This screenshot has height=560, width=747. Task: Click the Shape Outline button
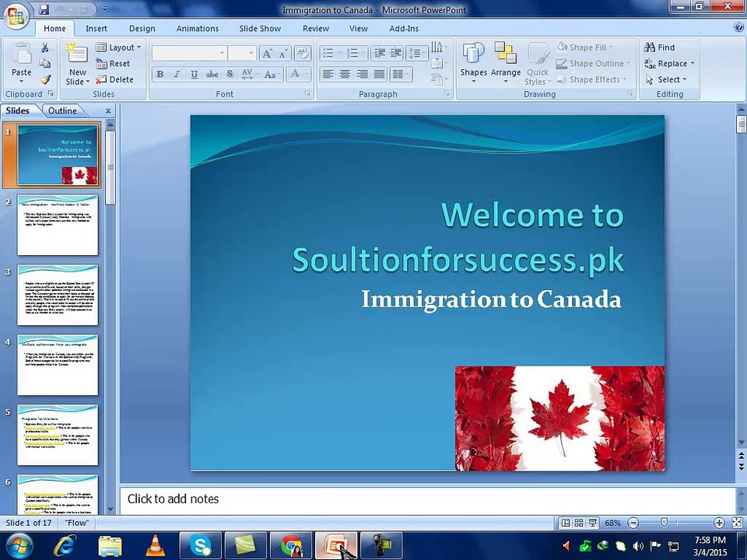593,63
